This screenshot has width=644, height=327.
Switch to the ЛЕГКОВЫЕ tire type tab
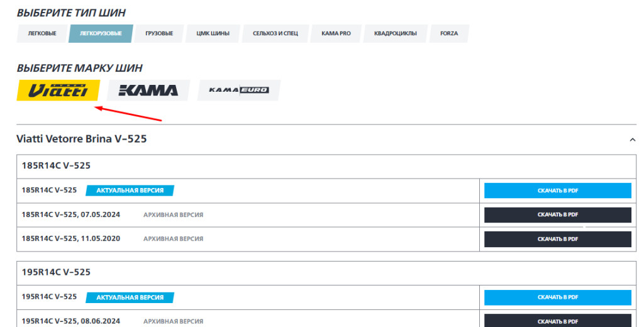(42, 33)
